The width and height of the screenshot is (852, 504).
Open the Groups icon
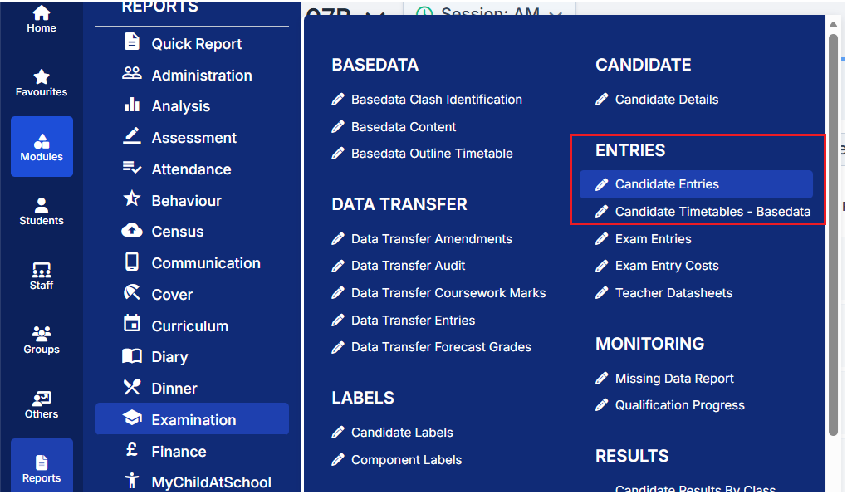[x=42, y=340]
